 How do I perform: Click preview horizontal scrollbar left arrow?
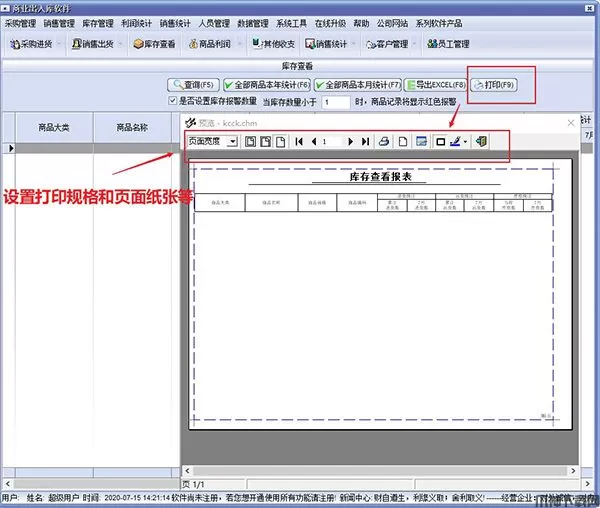point(187,471)
